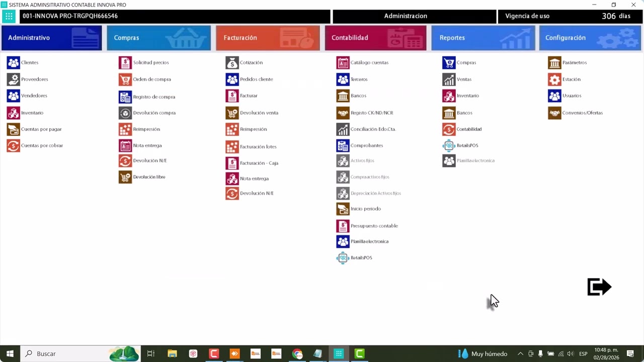
Task: Open Nota entrega link under Compras
Action: tap(147, 145)
